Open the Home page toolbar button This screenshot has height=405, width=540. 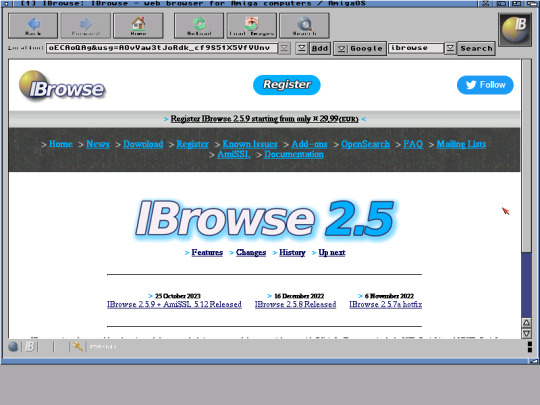pyautogui.click(x=138, y=26)
